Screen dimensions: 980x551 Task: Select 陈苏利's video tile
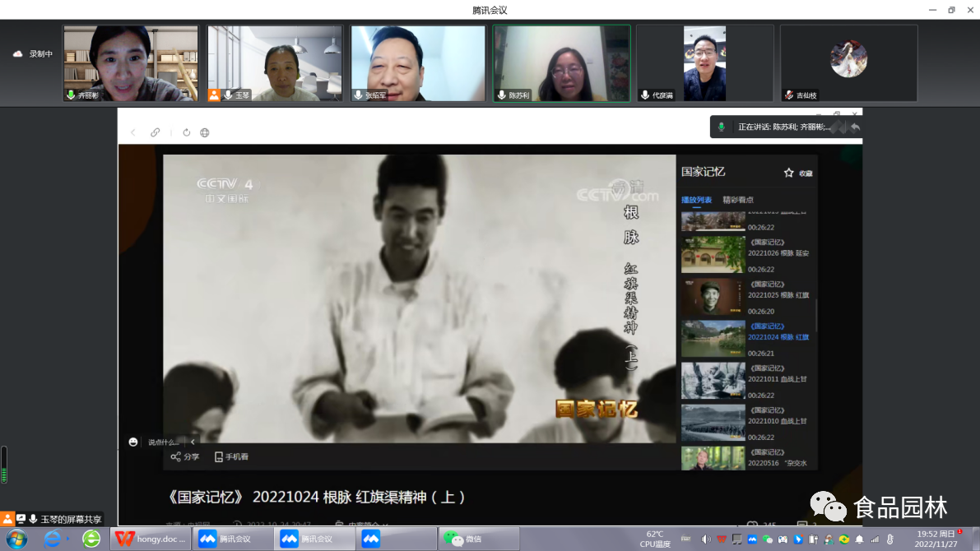(561, 63)
